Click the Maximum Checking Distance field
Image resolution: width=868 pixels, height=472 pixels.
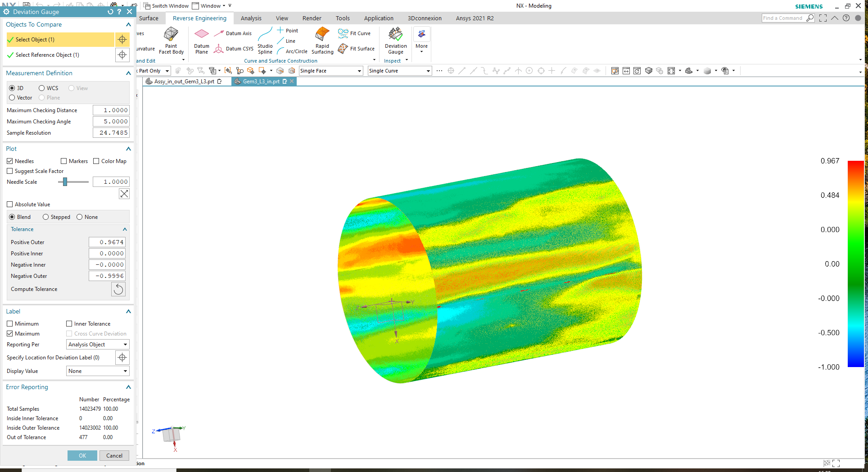111,110
